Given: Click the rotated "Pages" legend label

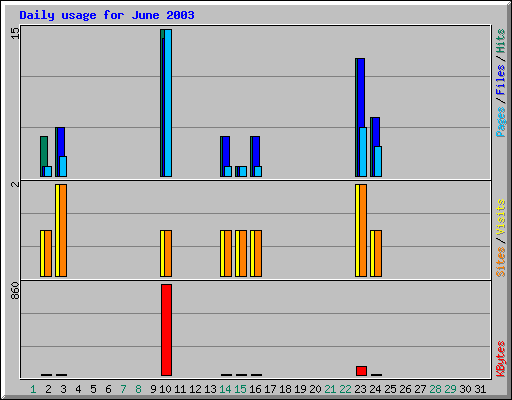Looking at the screenshot, I should point(501,122).
